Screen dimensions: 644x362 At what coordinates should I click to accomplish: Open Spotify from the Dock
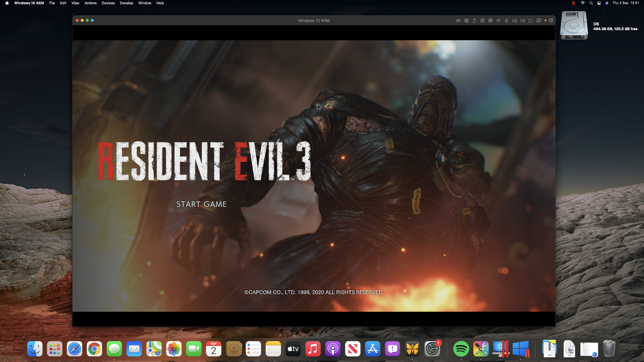[x=461, y=349]
